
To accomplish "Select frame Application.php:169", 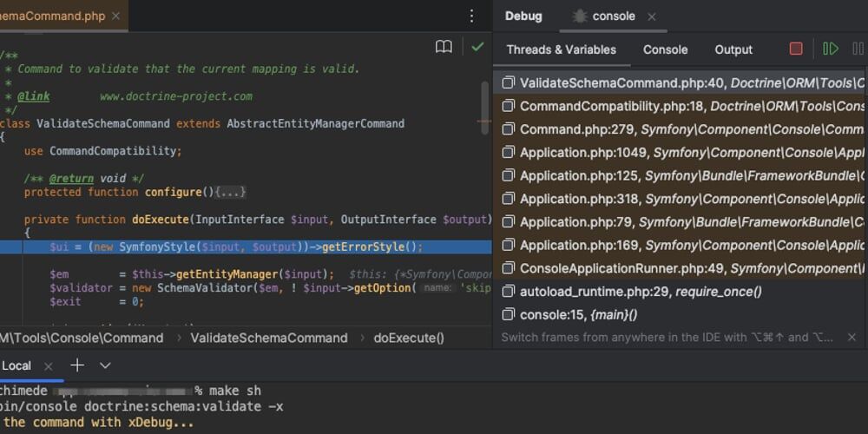I will tap(681, 246).
